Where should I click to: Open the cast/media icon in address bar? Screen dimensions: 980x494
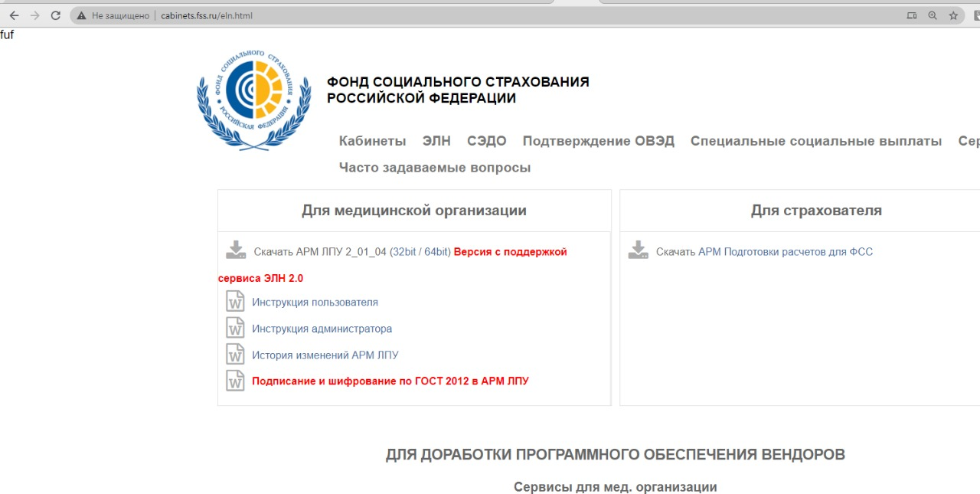(911, 15)
